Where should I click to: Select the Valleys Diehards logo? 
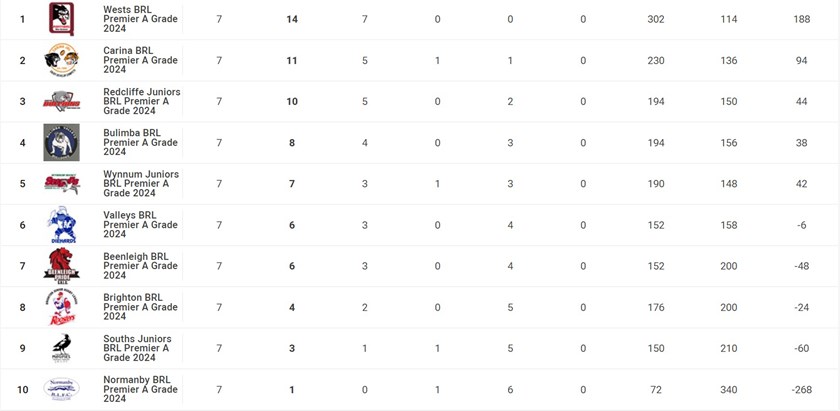point(61,225)
